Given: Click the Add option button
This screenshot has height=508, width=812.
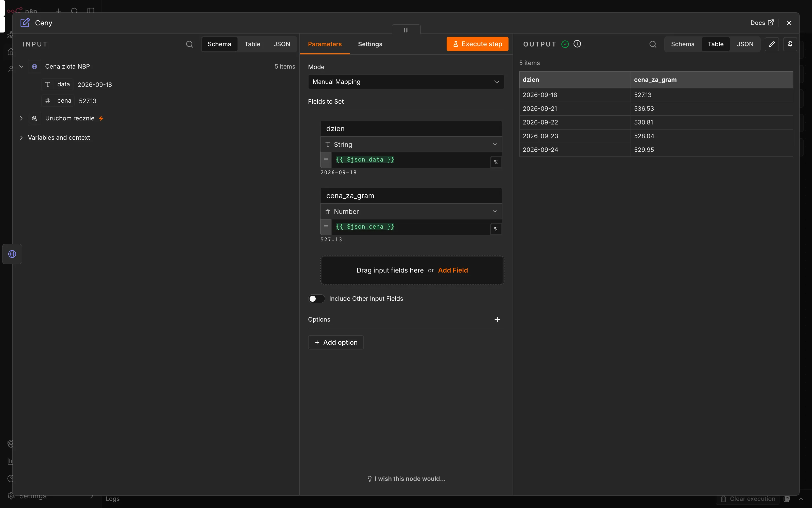Looking at the screenshot, I should coord(336,342).
